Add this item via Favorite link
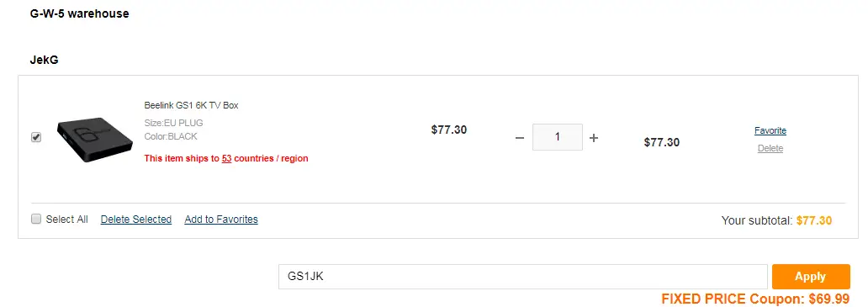The image size is (868, 307). (770, 130)
